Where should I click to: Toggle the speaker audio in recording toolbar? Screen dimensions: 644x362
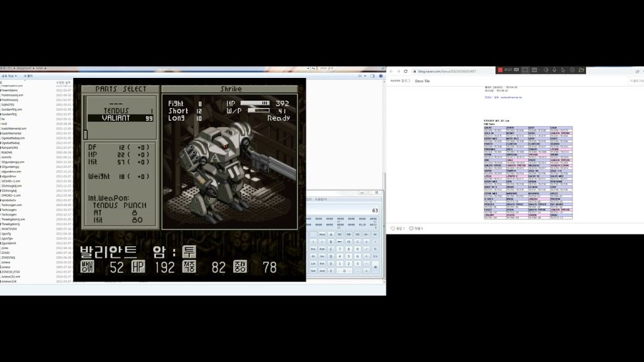click(x=545, y=70)
